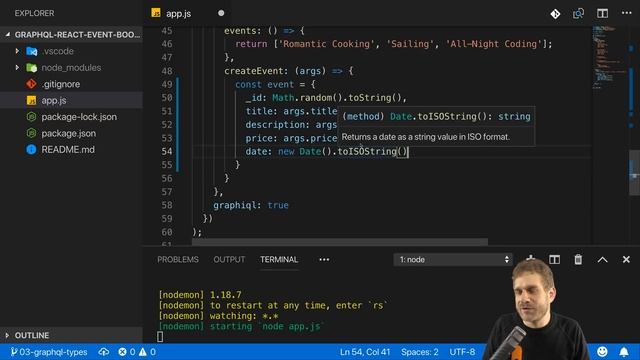640x360 pixels.
Task: Click the terminal cursor prompt
Action: (160, 337)
